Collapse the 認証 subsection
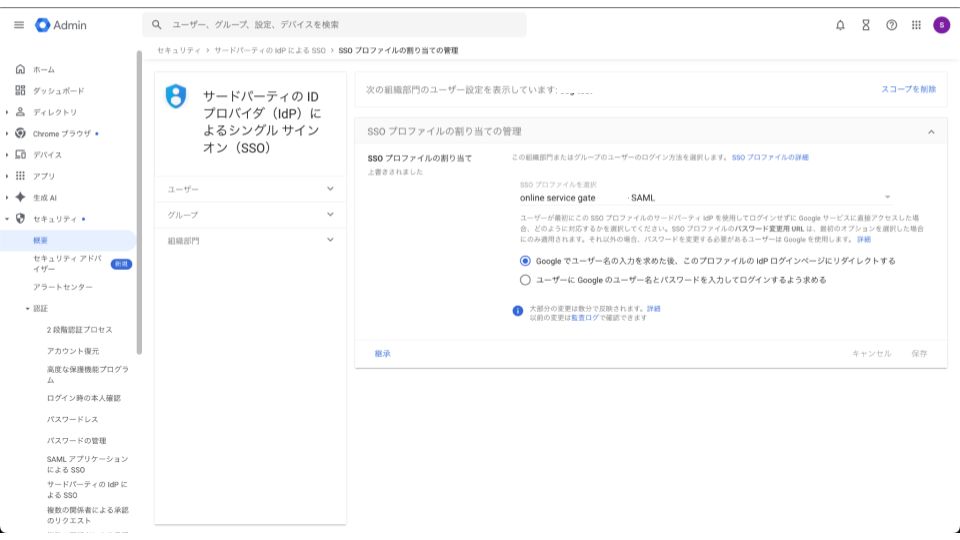This screenshot has width=960, height=540. pyautogui.click(x=28, y=309)
